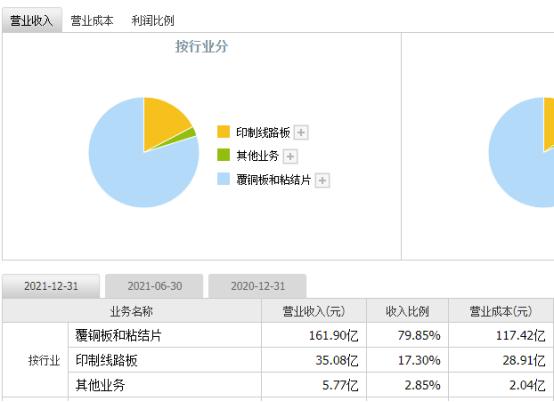The width and height of the screenshot is (554, 402).
Task: Click the blue 覆铜板和粘结片 legend swatch
Action: pos(223,179)
